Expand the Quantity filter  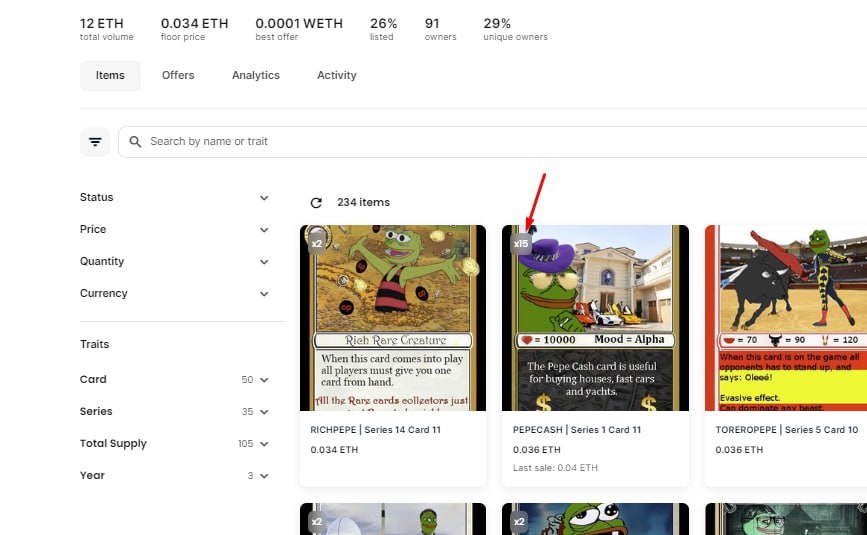tap(174, 261)
